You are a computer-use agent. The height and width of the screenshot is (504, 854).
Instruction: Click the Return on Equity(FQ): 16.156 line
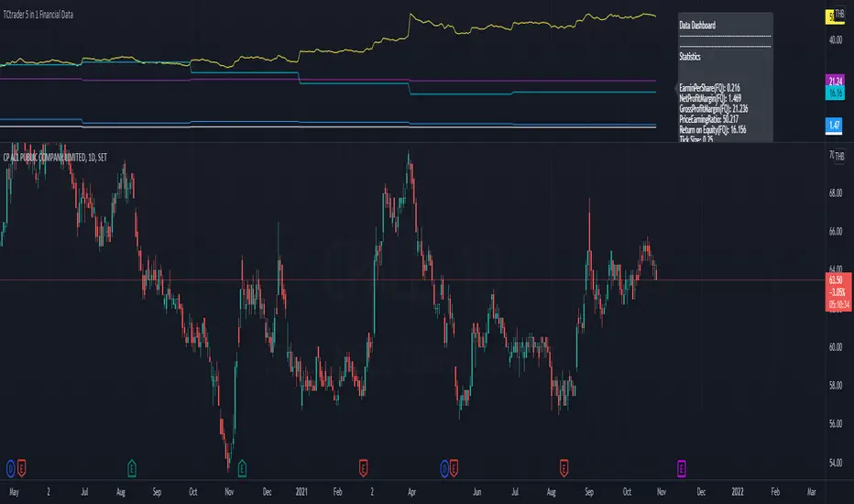pyautogui.click(x=712, y=130)
